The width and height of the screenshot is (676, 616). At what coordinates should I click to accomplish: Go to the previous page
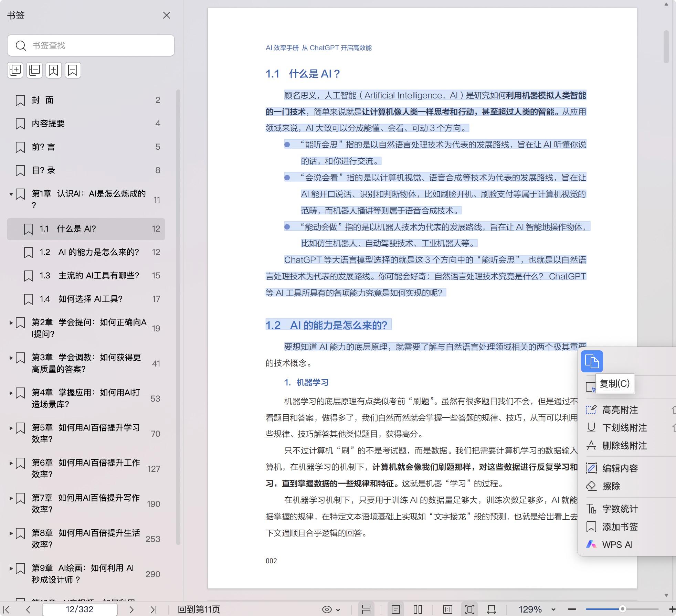pos(28,609)
